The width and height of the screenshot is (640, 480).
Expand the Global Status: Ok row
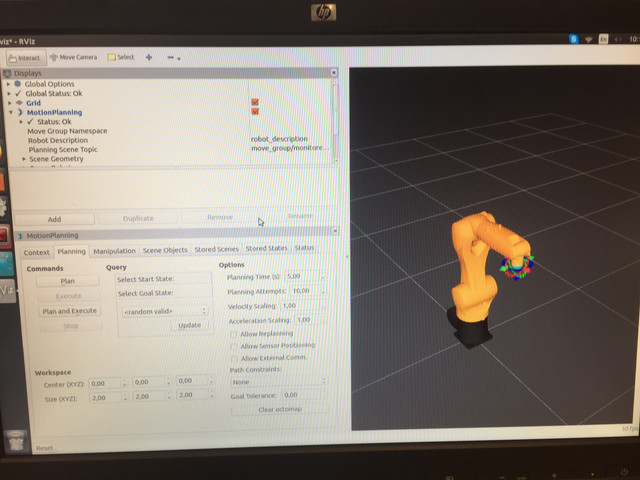[x=9, y=93]
